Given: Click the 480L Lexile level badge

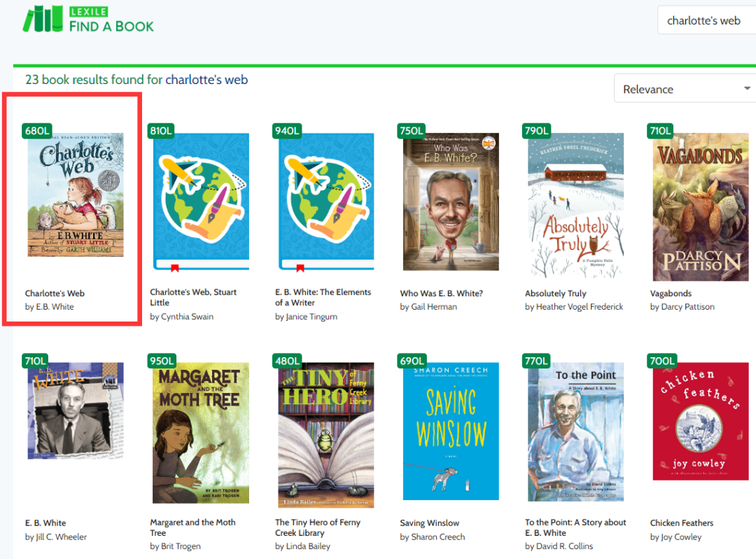Looking at the screenshot, I should tap(286, 361).
